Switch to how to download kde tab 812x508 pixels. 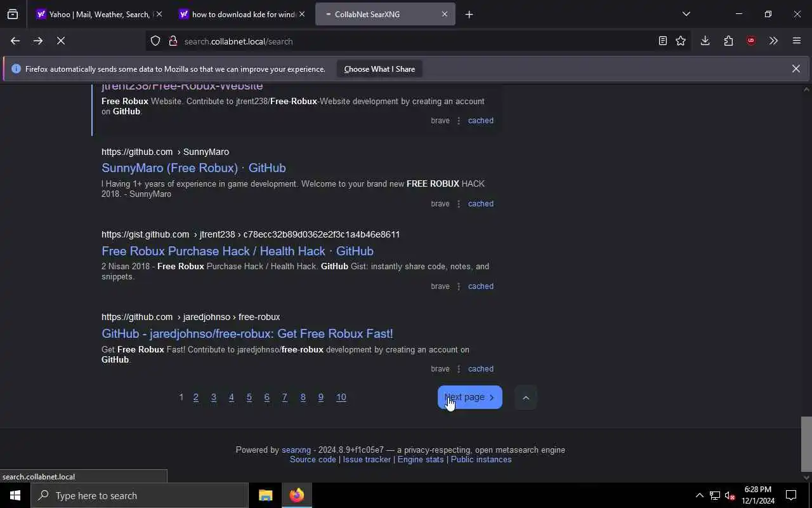click(x=242, y=14)
